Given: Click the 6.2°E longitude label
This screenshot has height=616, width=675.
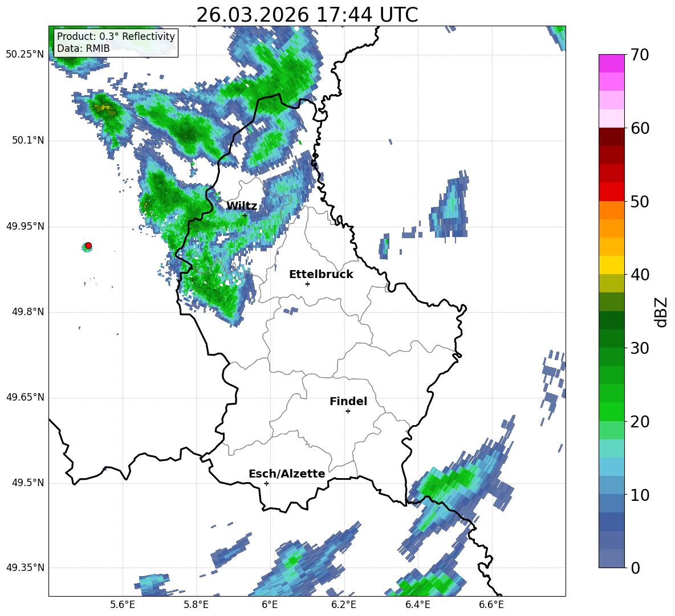Looking at the screenshot, I should point(344,605).
